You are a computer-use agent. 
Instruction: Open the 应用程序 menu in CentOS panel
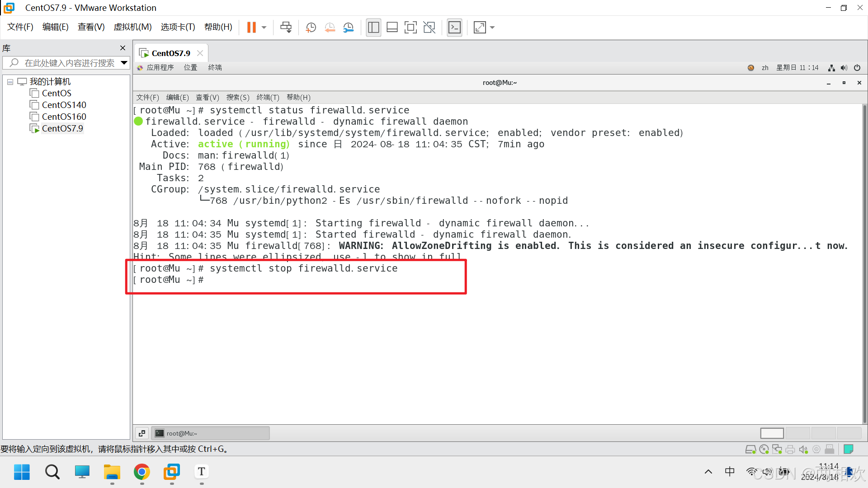coord(160,68)
